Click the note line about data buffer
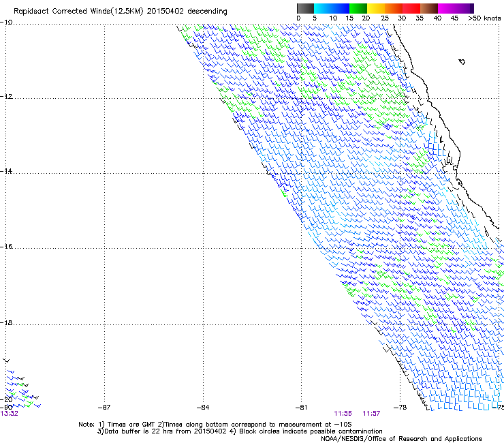The image size is (504, 443). point(240,431)
